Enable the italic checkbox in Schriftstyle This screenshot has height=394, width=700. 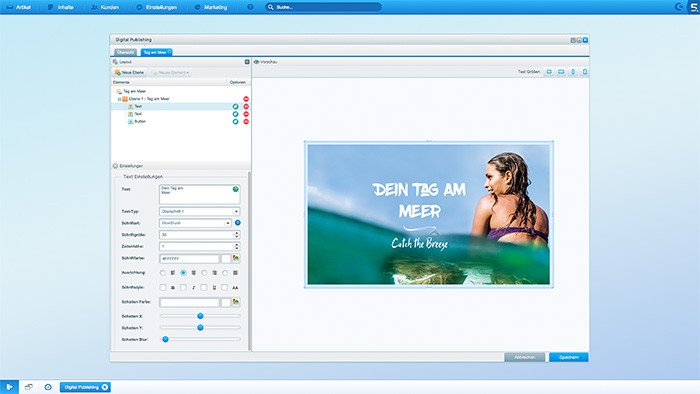(183, 287)
